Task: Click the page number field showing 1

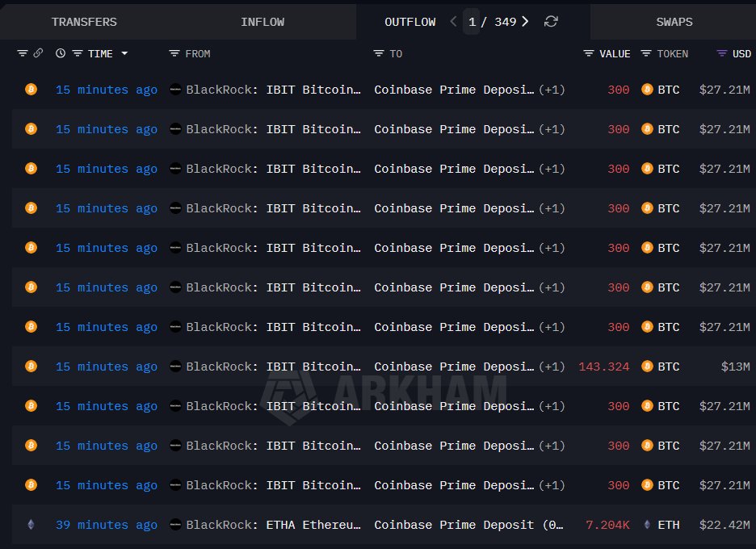Action: tap(472, 22)
